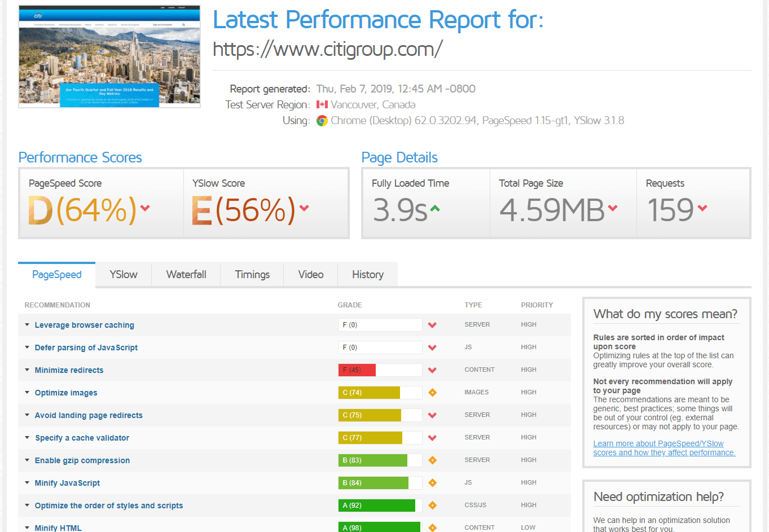Screen dimensions: 769x532
Task: Click the red down arrow beside YSlow Score
Action: click(304, 208)
